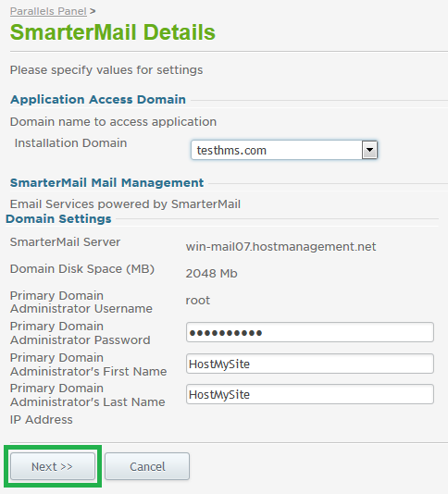
Task: Click the Domain Settings section heading
Action: point(58,218)
